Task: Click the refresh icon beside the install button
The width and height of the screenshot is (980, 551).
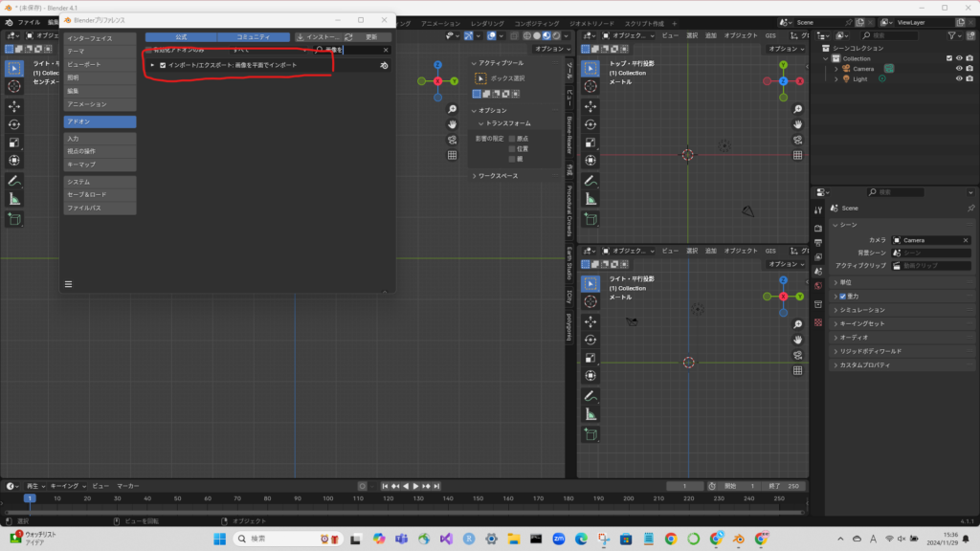Action: [350, 36]
